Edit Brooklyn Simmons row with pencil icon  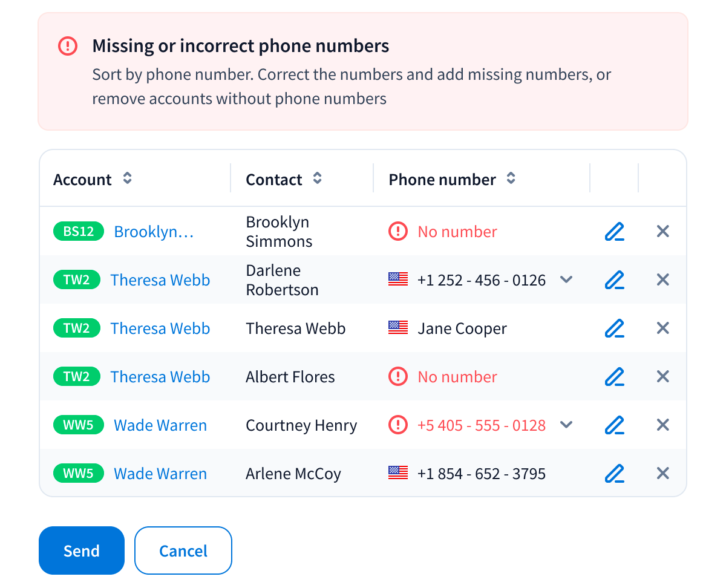[614, 232]
